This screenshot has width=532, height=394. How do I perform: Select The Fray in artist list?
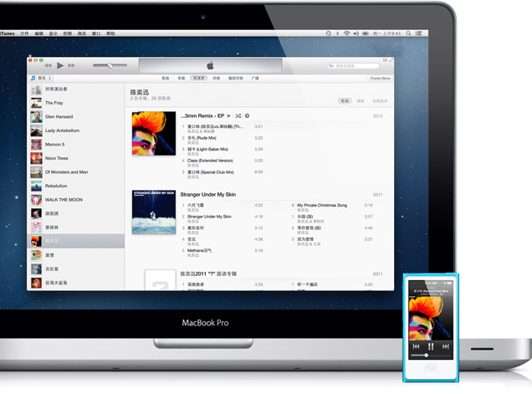click(75, 103)
